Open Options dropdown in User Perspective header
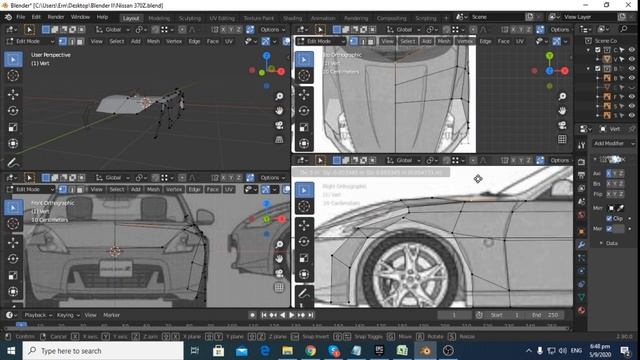The width and height of the screenshot is (640, 360). pyautogui.click(x=272, y=29)
